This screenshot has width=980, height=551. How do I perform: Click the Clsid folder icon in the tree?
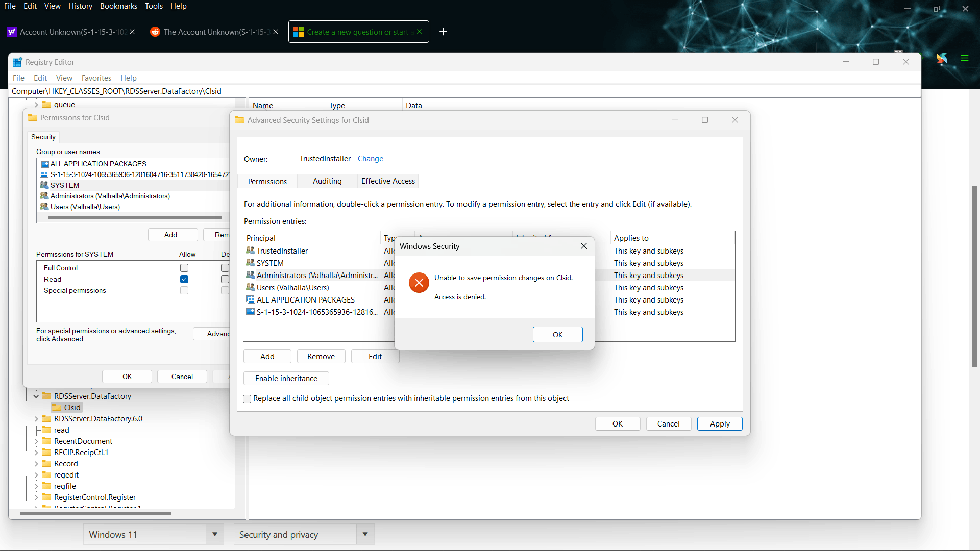click(x=57, y=407)
